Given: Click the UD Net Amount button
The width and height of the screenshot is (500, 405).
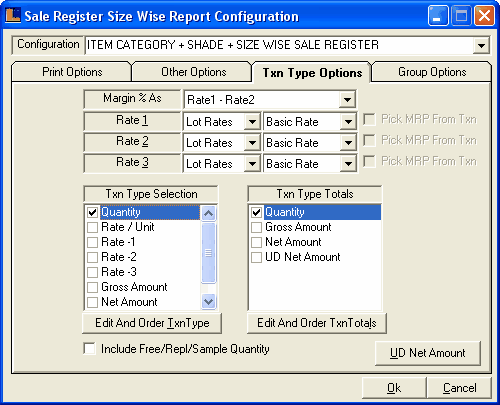Looking at the screenshot, I should (x=428, y=353).
